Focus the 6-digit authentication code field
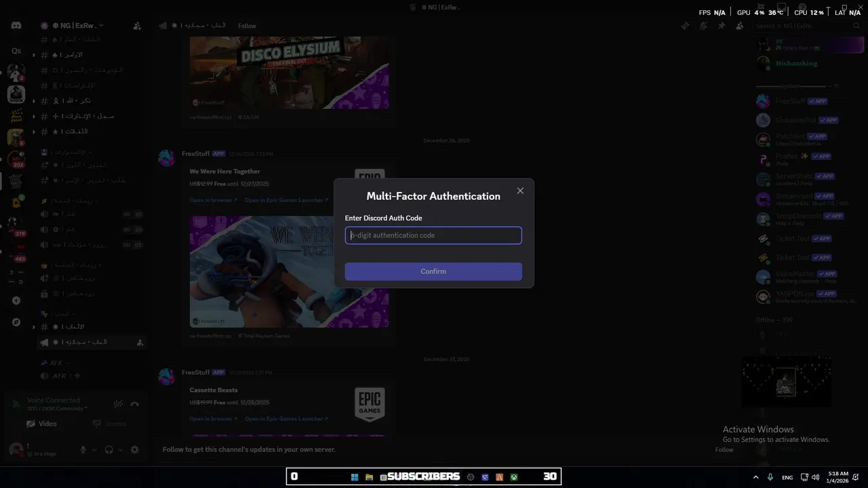868x488 pixels. pos(433,235)
